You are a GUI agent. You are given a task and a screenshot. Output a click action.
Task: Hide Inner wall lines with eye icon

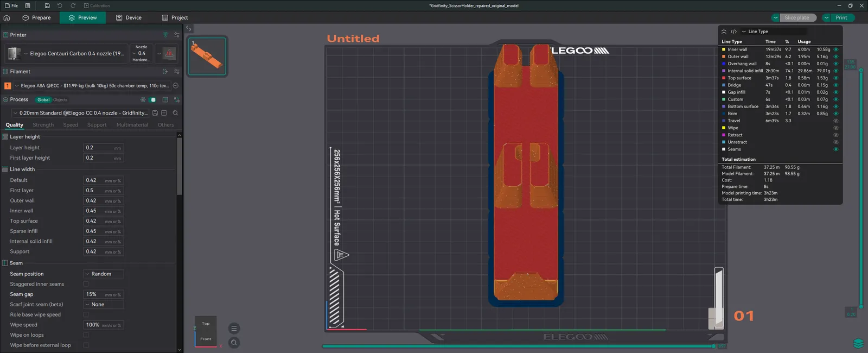click(x=835, y=49)
